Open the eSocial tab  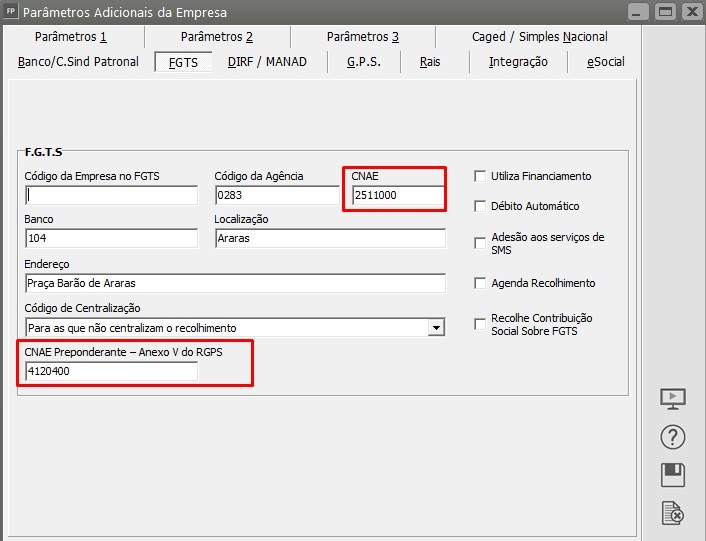605,62
